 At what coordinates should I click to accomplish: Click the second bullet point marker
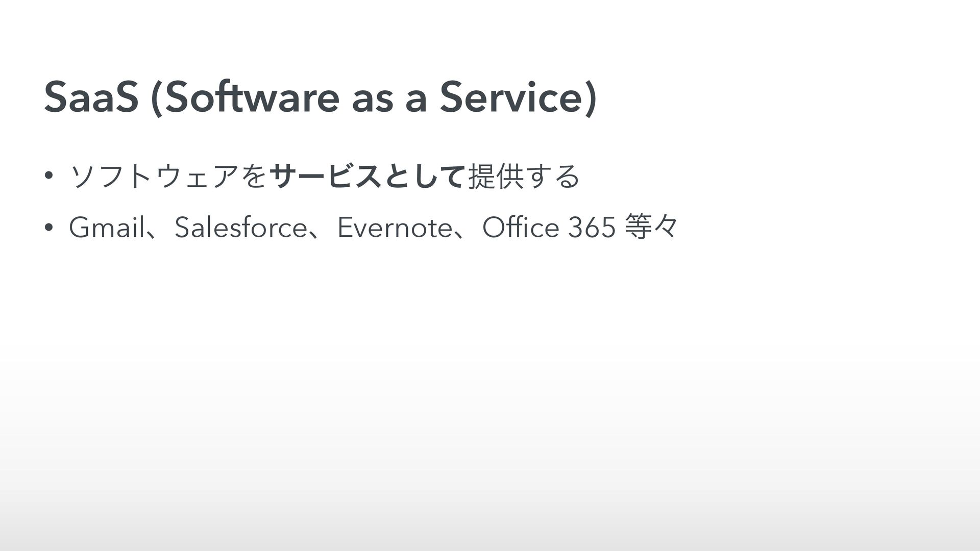[x=47, y=228]
